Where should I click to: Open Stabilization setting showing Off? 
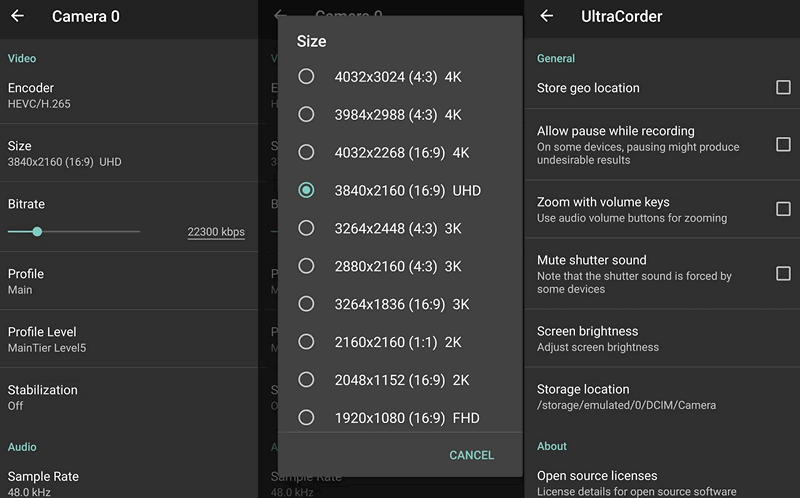tap(129, 397)
